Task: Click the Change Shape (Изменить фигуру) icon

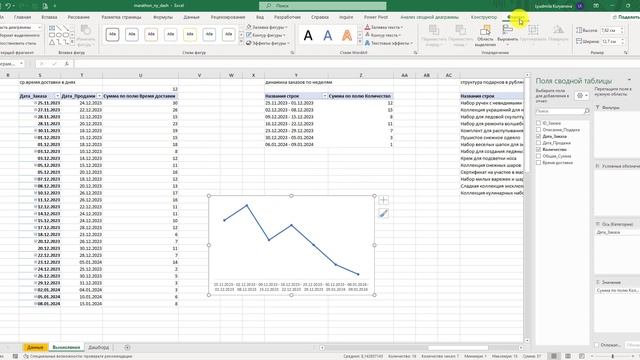Action: click(x=85, y=31)
